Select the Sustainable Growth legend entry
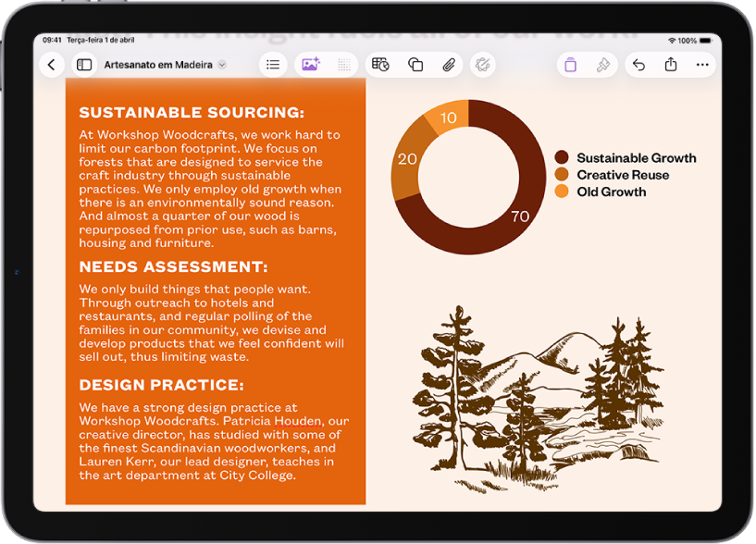 (x=636, y=158)
